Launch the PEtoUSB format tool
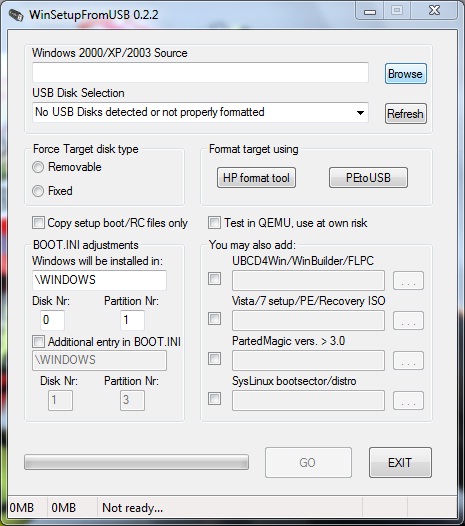Viewport: 465px width, 526px height. click(x=368, y=178)
